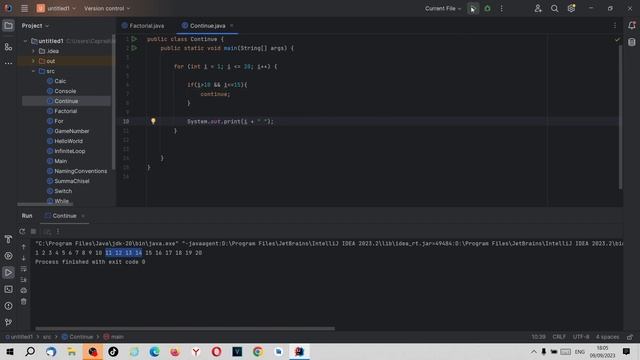Image resolution: width=640 pixels, height=360 pixels.
Task: Select the Factorial class in project tree
Action: click(65, 111)
